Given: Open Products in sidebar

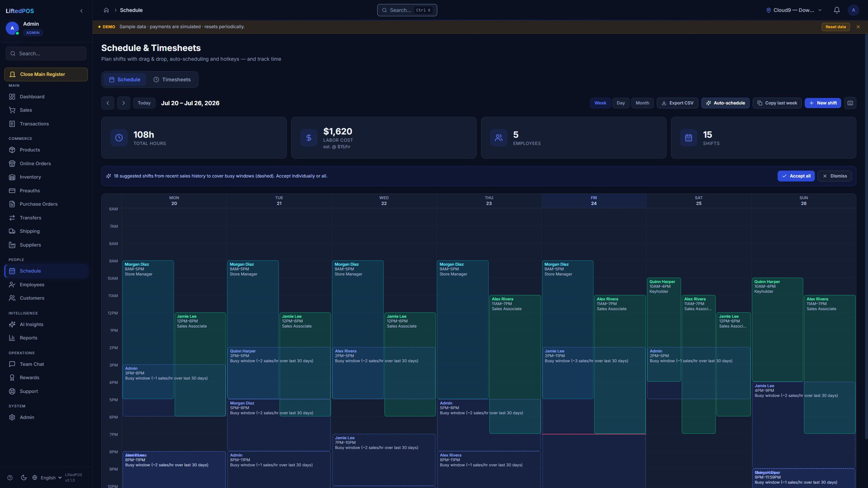Looking at the screenshot, I should pyautogui.click(x=46, y=150).
